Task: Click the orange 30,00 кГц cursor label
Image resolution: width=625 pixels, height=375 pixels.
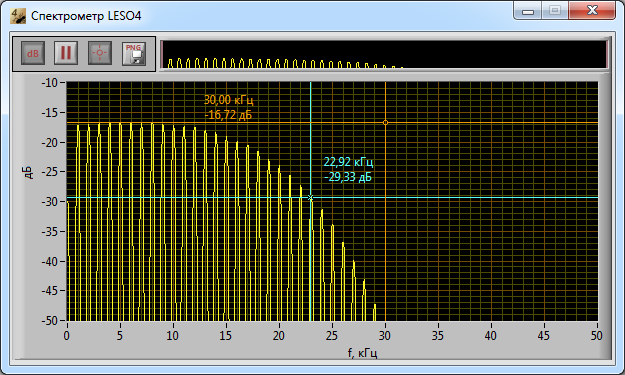Action: coord(228,100)
